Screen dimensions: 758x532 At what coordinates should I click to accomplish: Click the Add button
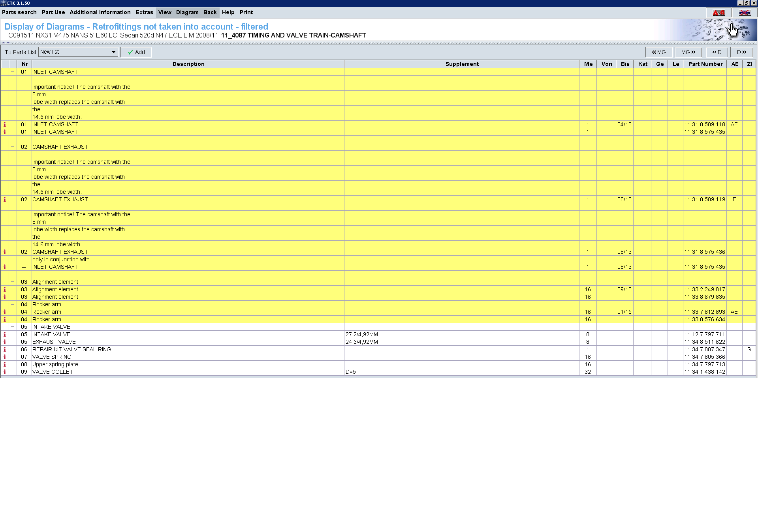click(x=136, y=52)
